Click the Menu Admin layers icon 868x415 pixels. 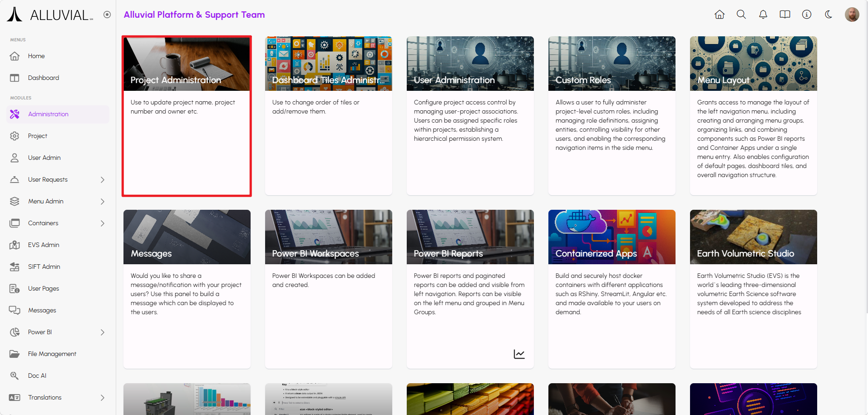[15, 201]
